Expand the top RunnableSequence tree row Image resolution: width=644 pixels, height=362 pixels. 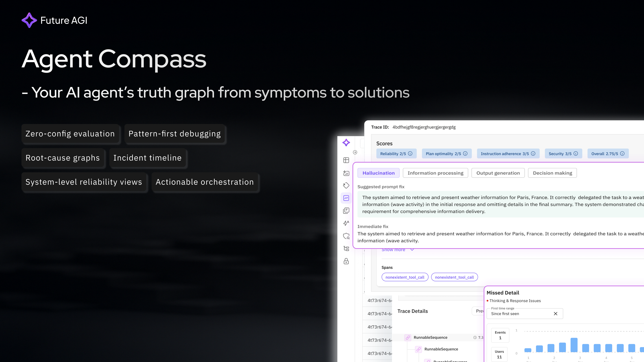430,338
